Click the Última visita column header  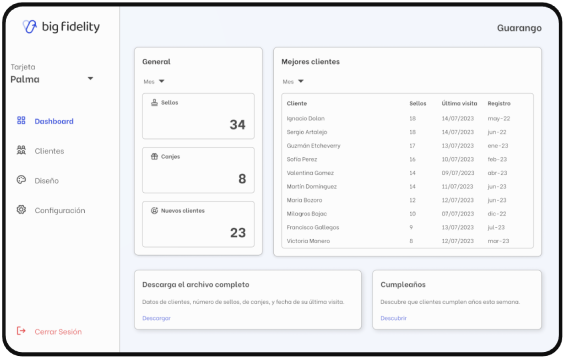(x=459, y=104)
